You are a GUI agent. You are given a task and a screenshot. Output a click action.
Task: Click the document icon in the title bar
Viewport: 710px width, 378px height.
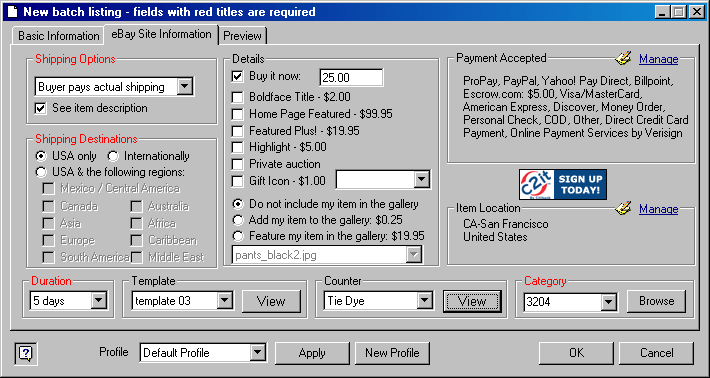click(12, 11)
